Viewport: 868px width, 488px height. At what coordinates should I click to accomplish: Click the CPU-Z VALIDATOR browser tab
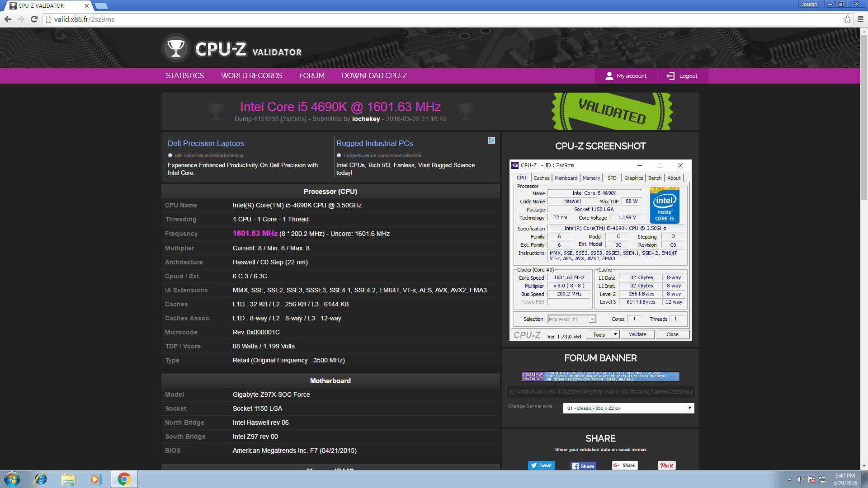coord(47,6)
